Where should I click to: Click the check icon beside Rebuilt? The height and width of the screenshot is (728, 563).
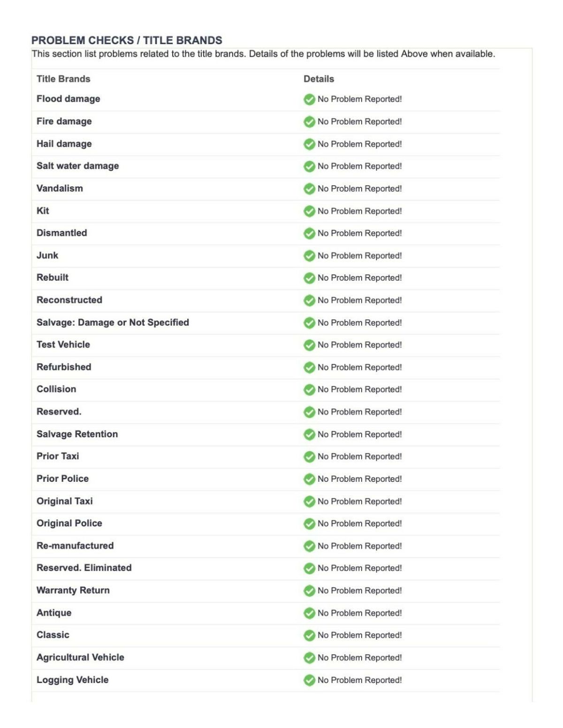tap(309, 278)
